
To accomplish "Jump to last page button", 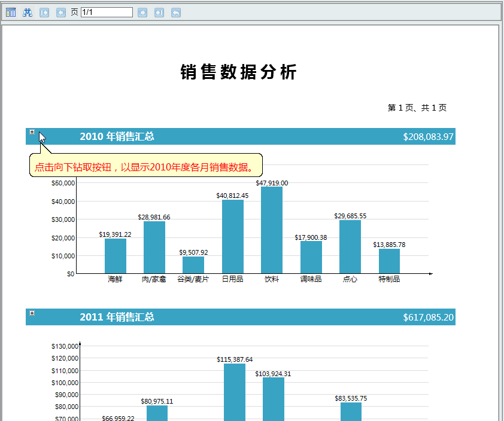I will [x=159, y=13].
